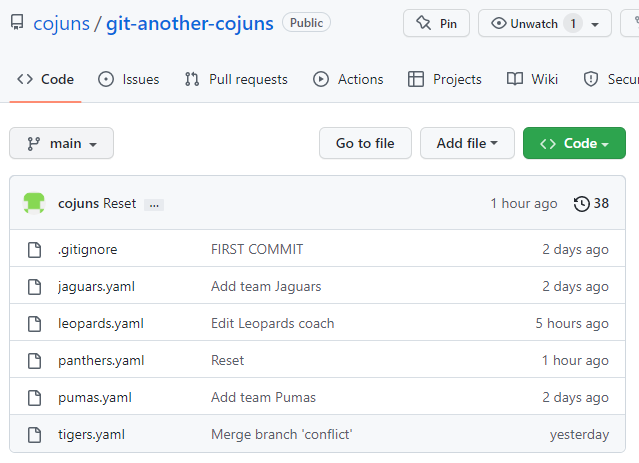Image resolution: width=639 pixels, height=463 pixels.
Task: Click the Go to file button
Action: [x=365, y=143]
